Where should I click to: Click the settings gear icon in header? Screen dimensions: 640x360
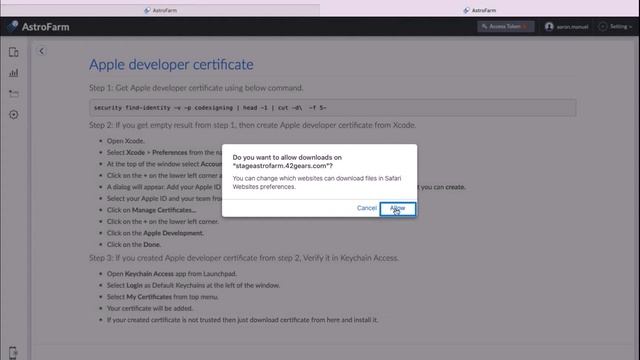(602, 27)
